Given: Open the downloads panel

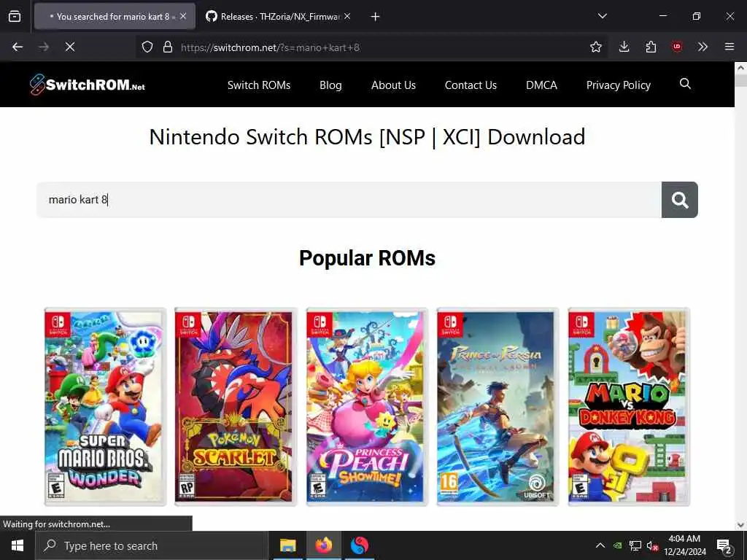Looking at the screenshot, I should tap(624, 47).
